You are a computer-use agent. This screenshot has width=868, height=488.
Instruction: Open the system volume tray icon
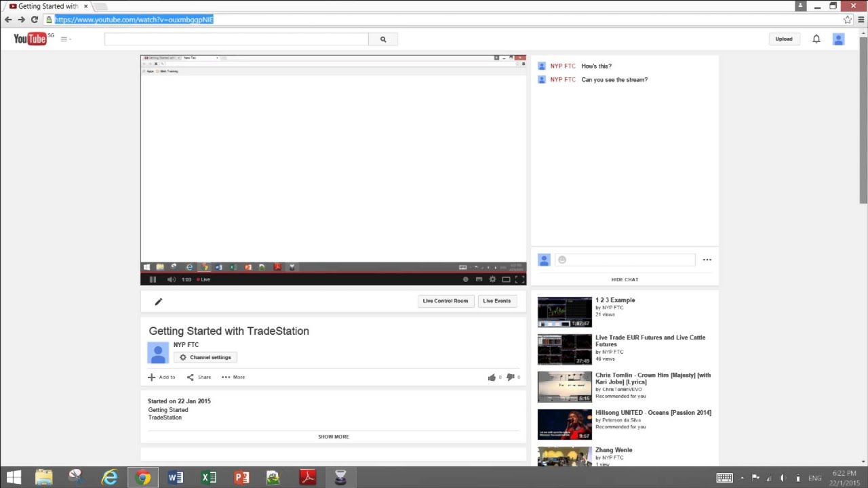coord(783,478)
